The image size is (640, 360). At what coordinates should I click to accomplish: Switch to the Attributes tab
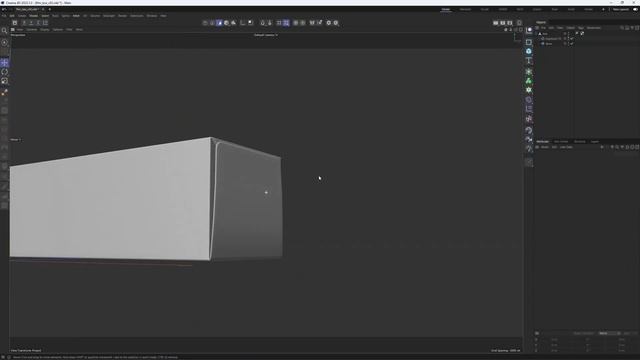(x=543, y=142)
